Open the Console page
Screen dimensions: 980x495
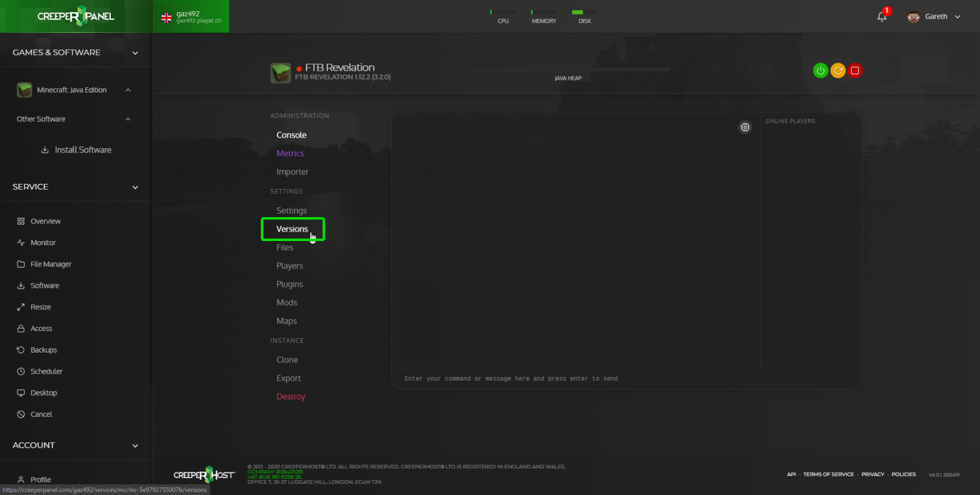click(291, 135)
